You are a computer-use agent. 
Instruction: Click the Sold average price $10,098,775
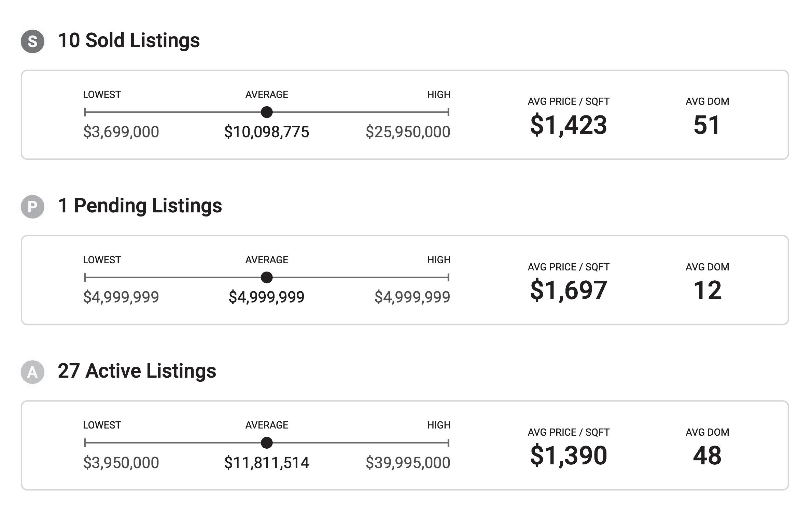[267, 132]
